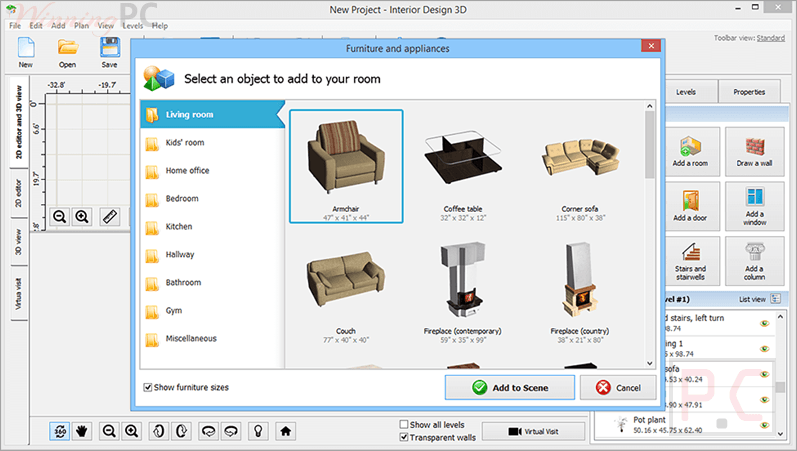Image resolution: width=797 pixels, height=451 pixels.
Task: Open the File menu
Action: tap(15, 25)
